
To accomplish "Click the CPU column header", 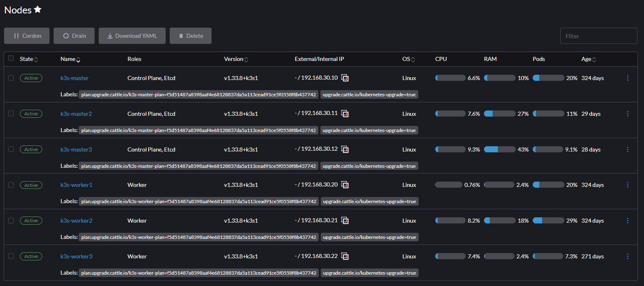I will pyautogui.click(x=441, y=59).
